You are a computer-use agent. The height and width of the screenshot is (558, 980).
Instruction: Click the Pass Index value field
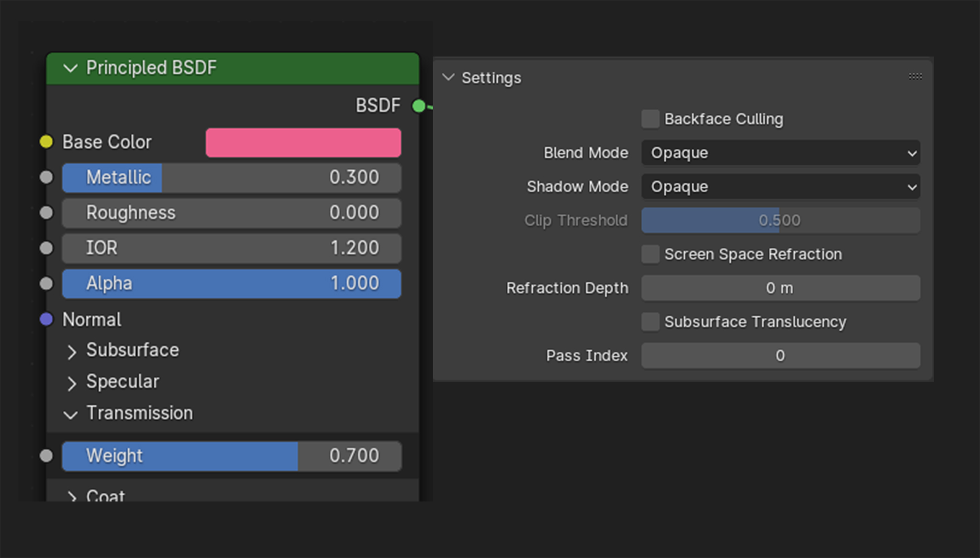coord(780,356)
